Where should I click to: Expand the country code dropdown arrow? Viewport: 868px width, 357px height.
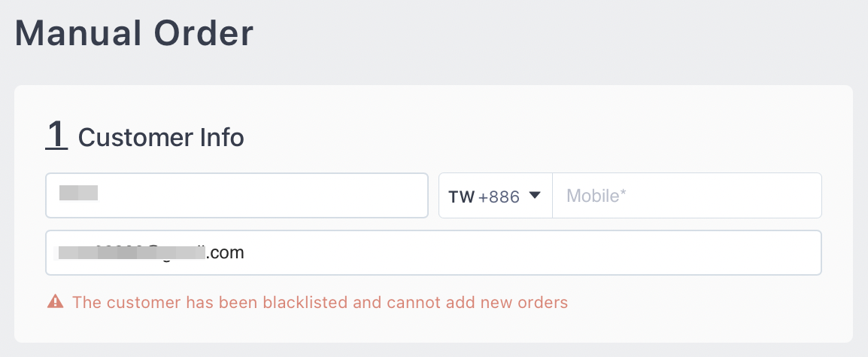tap(535, 196)
